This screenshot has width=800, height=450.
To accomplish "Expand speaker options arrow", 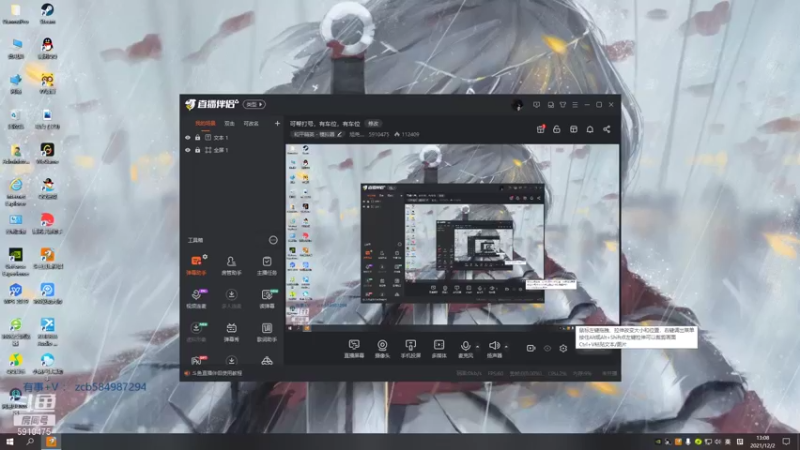I will 506,347.
